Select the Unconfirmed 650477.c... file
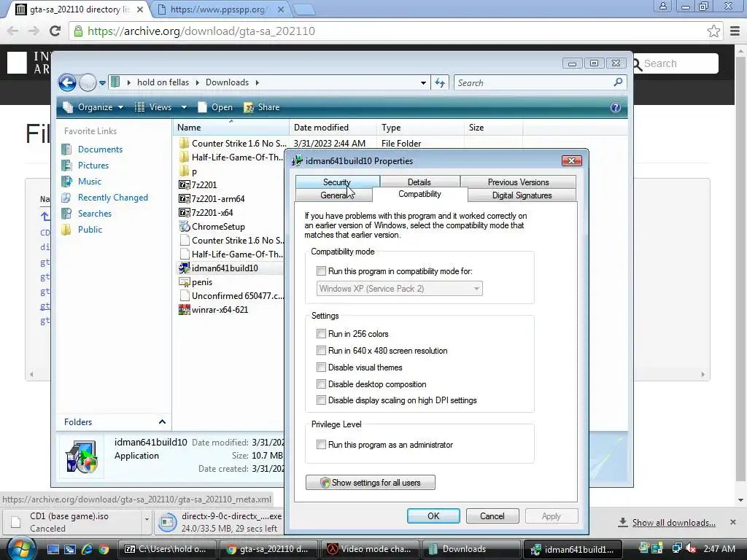 (231, 296)
